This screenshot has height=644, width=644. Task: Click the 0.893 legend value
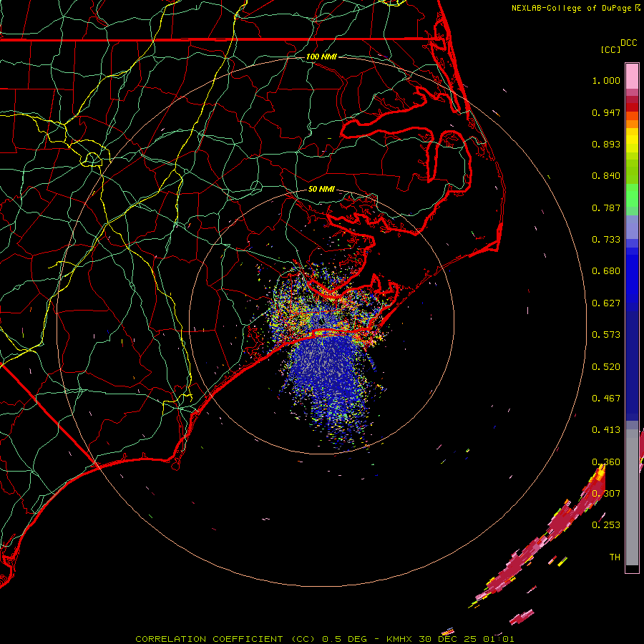pos(606,144)
